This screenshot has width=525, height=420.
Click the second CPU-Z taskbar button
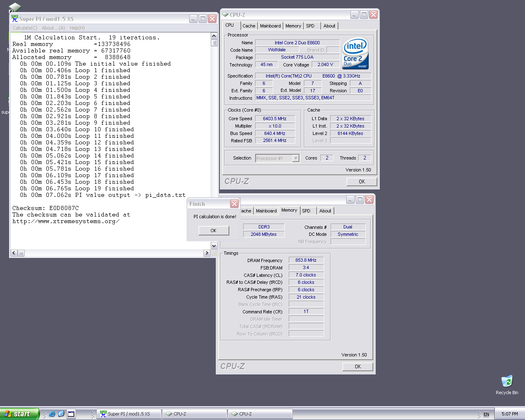point(260,414)
